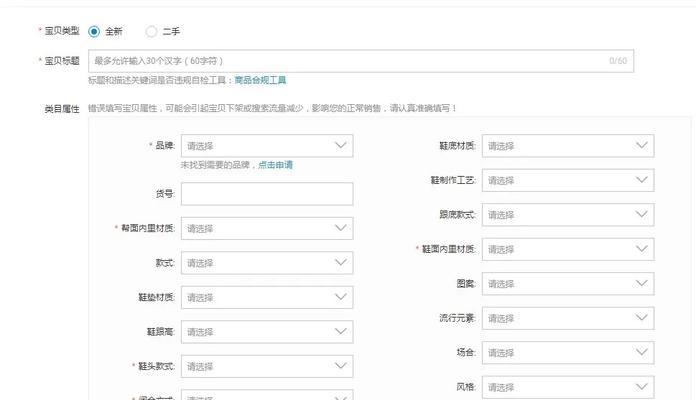Open the 品牌 dropdown
This screenshot has width=696, height=400.
click(267, 146)
